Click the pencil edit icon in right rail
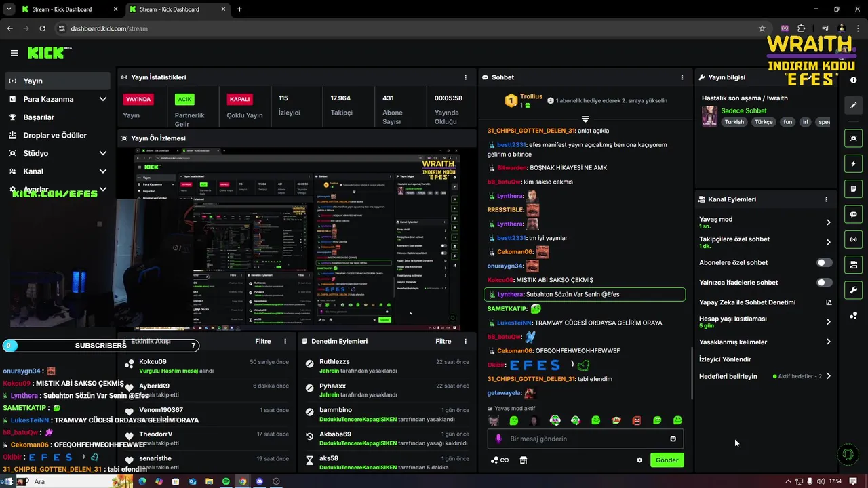The height and width of the screenshot is (488, 868). (853, 105)
